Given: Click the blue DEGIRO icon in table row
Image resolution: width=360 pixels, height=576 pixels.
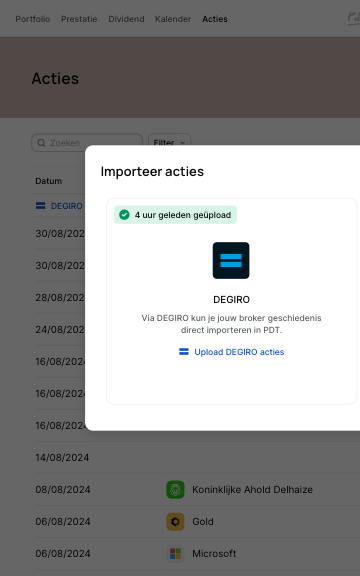Looking at the screenshot, I should pyautogui.click(x=40, y=206).
